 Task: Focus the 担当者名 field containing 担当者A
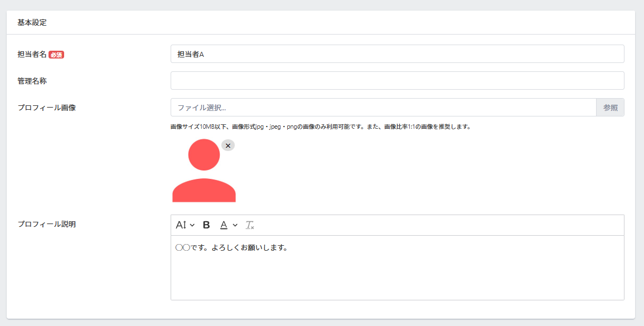click(x=397, y=54)
